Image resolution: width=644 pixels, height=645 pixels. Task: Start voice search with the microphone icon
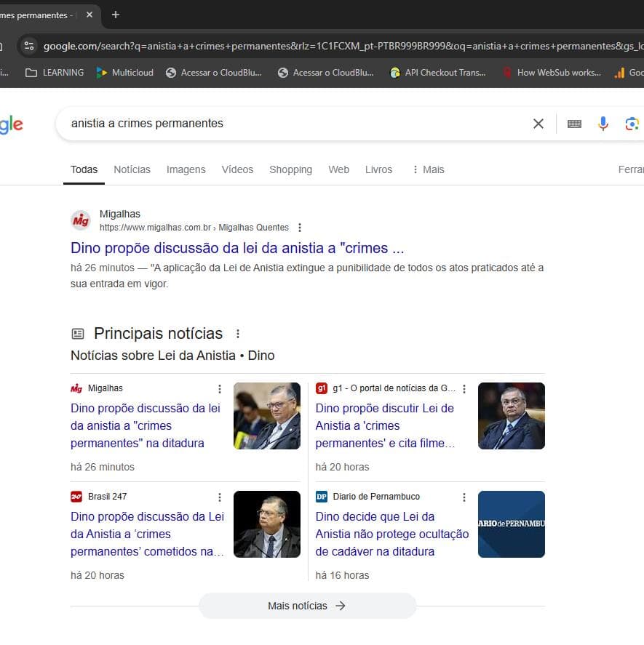tap(603, 124)
